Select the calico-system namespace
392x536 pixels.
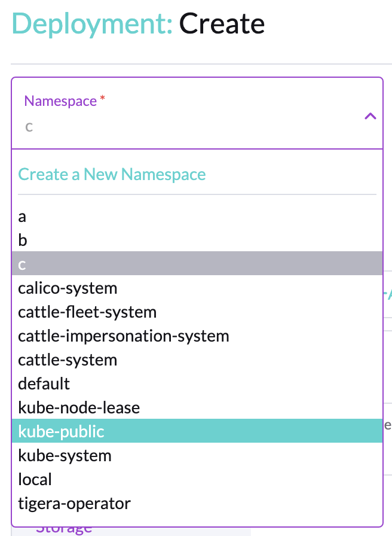[x=68, y=288]
